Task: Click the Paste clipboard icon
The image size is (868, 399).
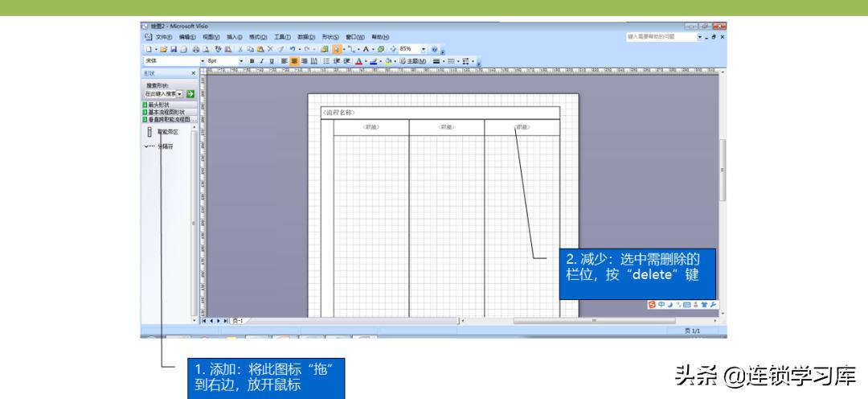Action: [260, 49]
